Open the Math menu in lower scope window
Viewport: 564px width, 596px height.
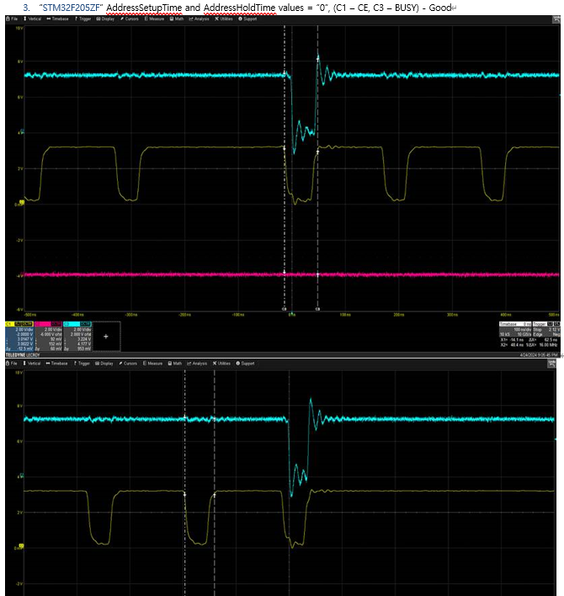175,363
